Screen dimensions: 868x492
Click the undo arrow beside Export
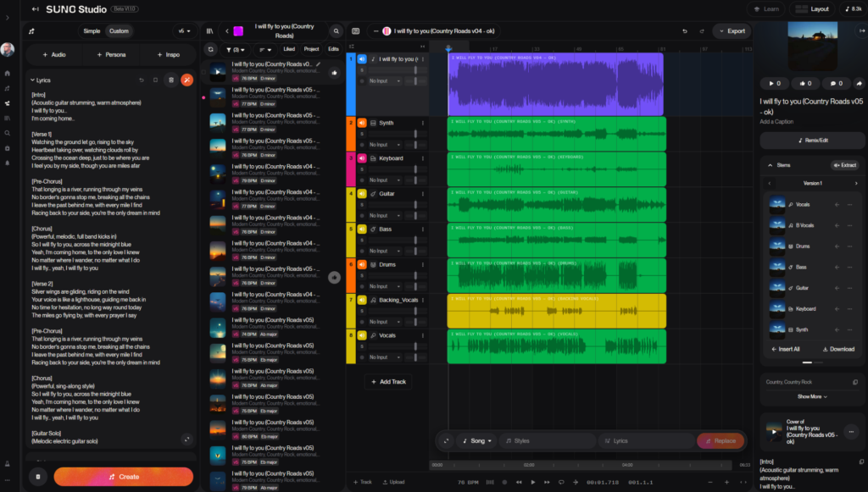[685, 31]
